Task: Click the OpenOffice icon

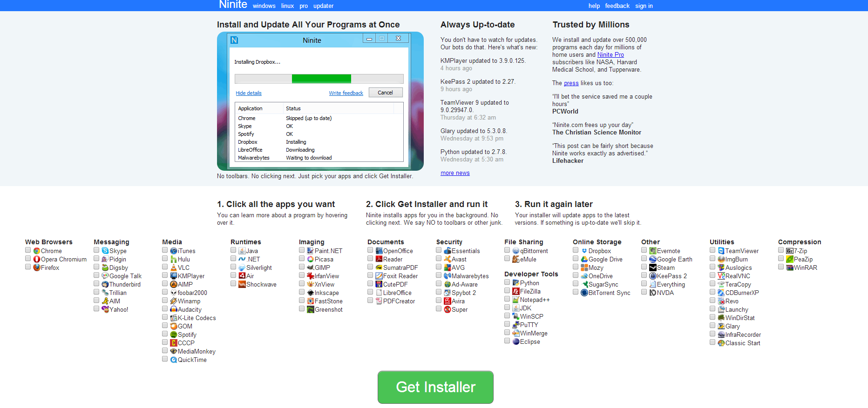Action: tap(379, 251)
